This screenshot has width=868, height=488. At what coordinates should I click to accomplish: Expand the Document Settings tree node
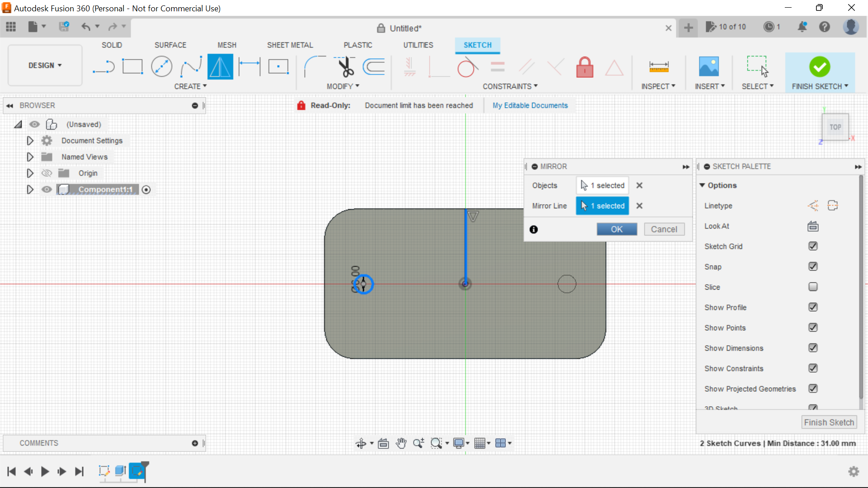(x=30, y=141)
